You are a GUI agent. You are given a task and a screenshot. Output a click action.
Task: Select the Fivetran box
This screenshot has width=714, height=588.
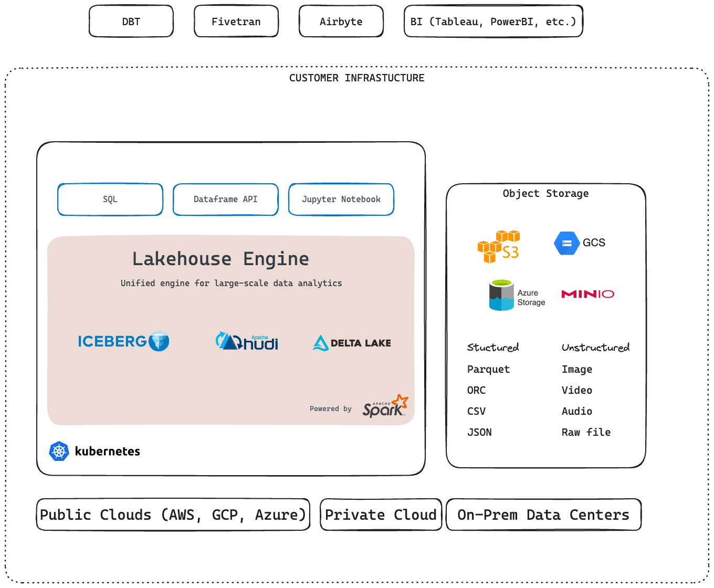coord(236,22)
